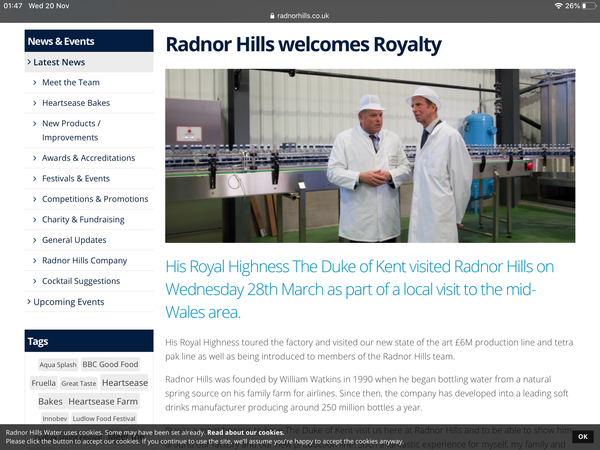Select the BBC Good Food tag

(x=110, y=364)
